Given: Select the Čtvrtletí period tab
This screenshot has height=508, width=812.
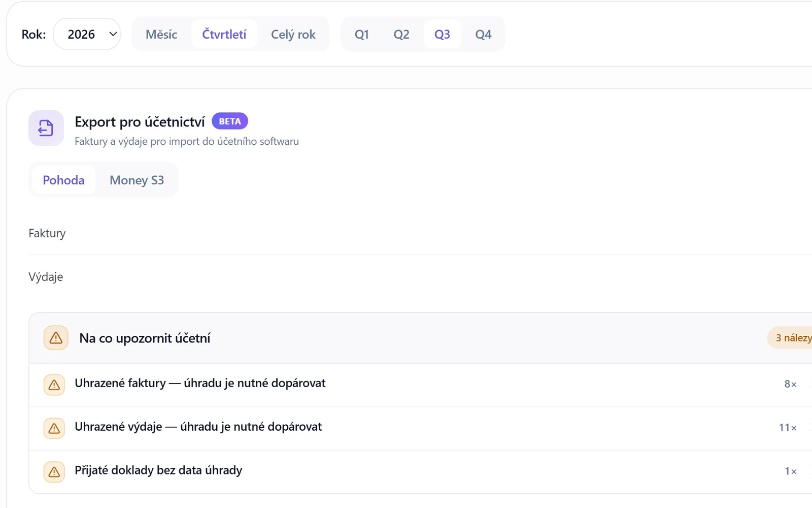Looking at the screenshot, I should [224, 34].
